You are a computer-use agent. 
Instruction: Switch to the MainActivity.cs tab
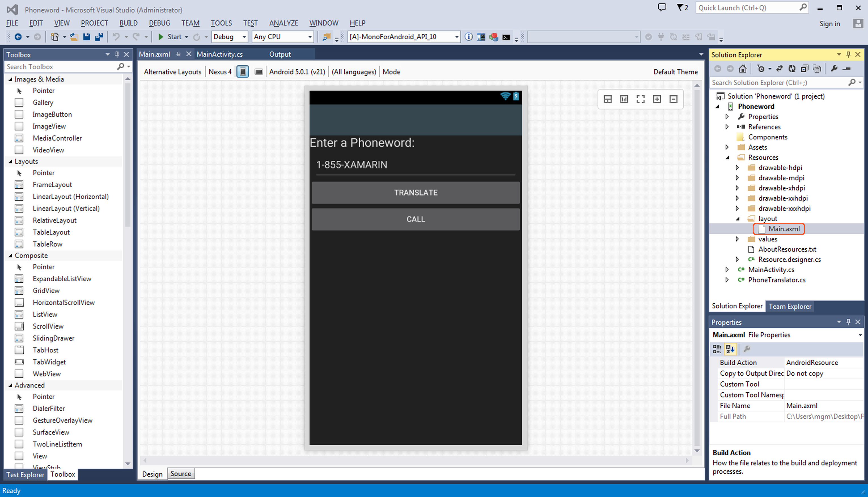tap(220, 54)
